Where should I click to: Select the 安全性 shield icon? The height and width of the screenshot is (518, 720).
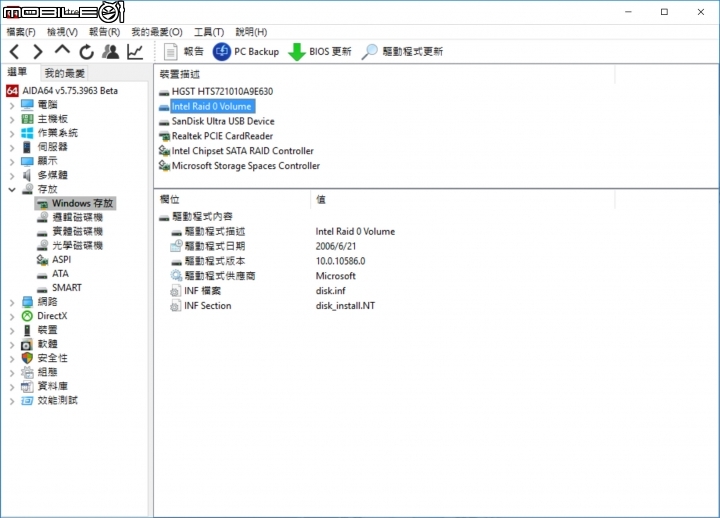(27, 358)
